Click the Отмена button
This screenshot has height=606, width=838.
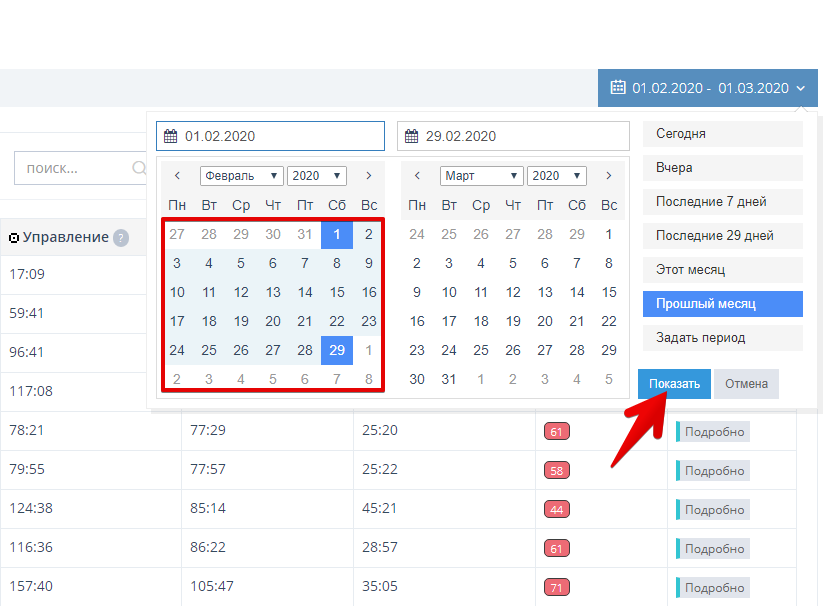coord(746,384)
